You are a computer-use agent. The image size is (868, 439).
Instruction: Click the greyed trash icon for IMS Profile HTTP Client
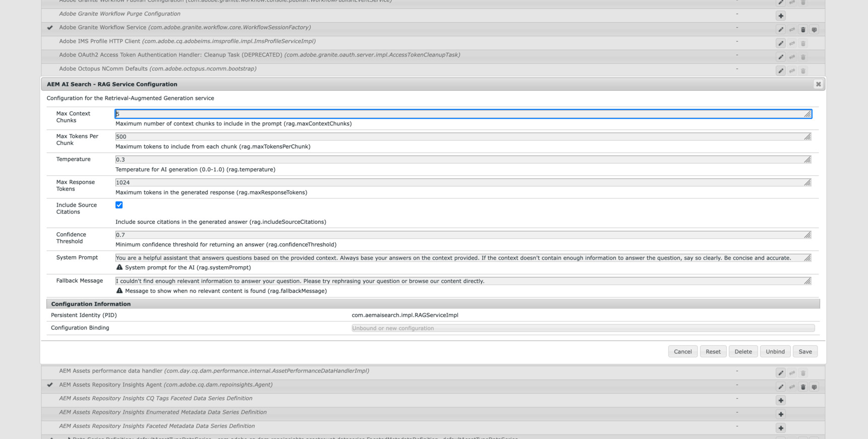pyautogui.click(x=803, y=43)
